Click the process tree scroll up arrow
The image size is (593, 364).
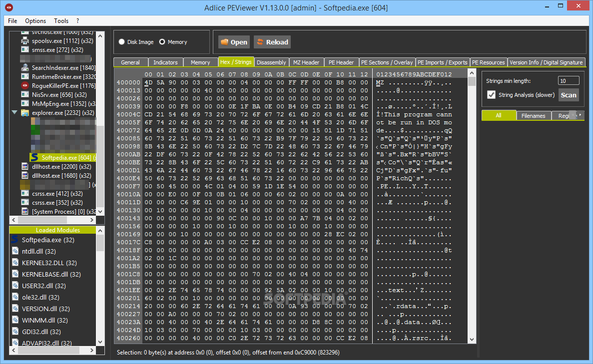coord(100,36)
